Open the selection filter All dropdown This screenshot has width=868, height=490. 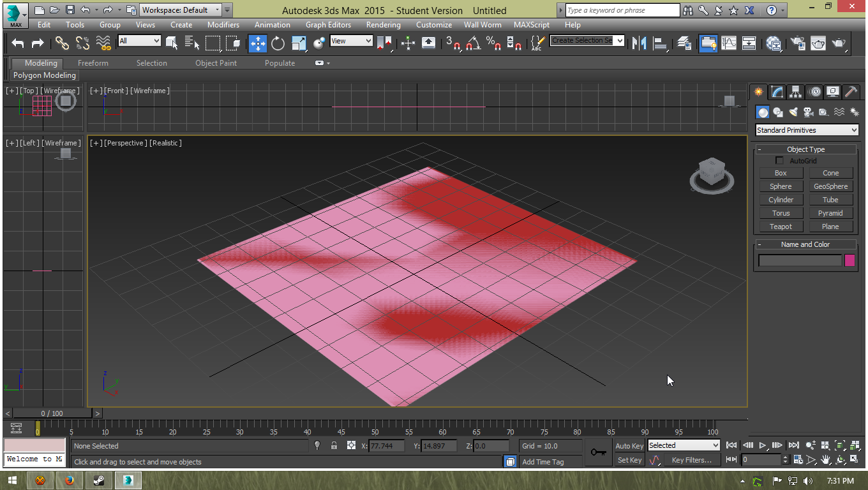(x=139, y=41)
